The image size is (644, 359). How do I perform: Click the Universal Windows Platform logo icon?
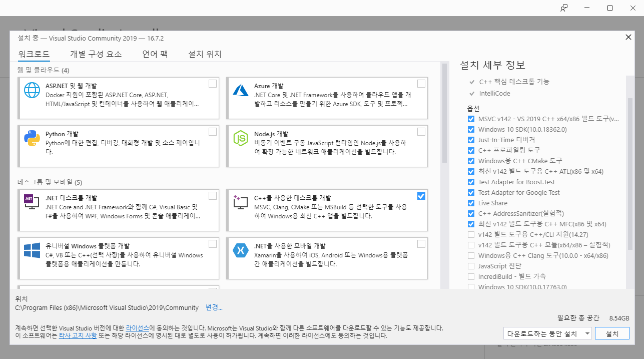32,250
